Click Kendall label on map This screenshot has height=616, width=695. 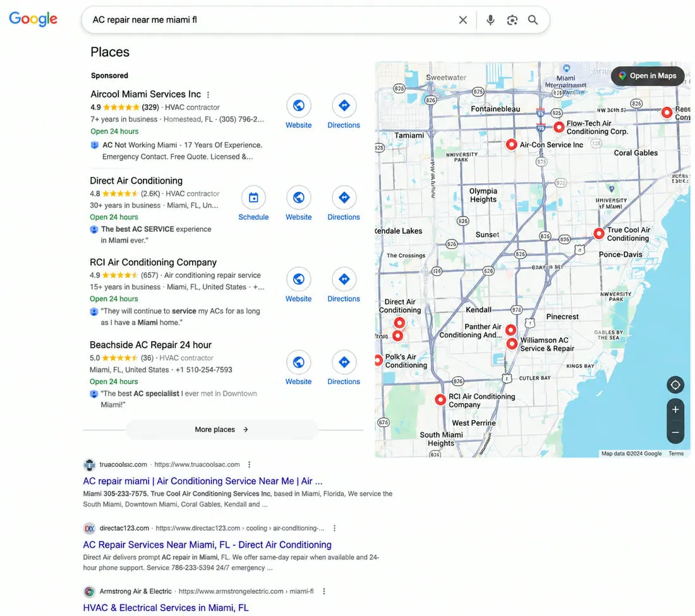(478, 310)
